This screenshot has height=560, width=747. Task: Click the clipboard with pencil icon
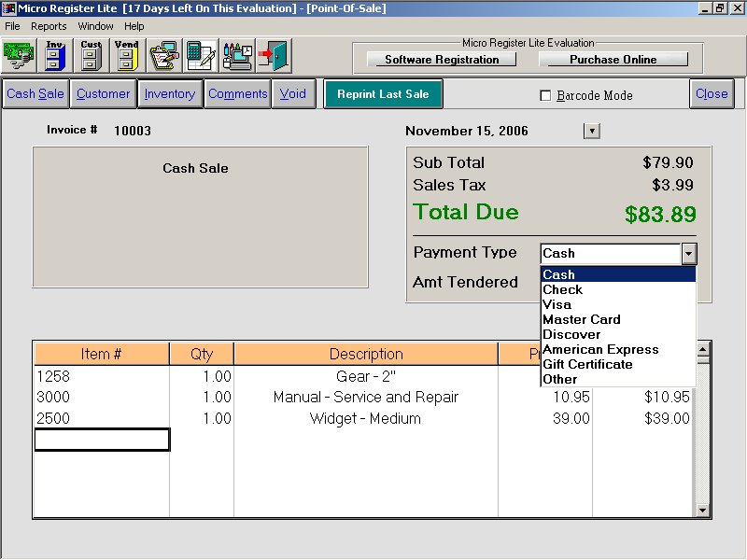(x=163, y=56)
